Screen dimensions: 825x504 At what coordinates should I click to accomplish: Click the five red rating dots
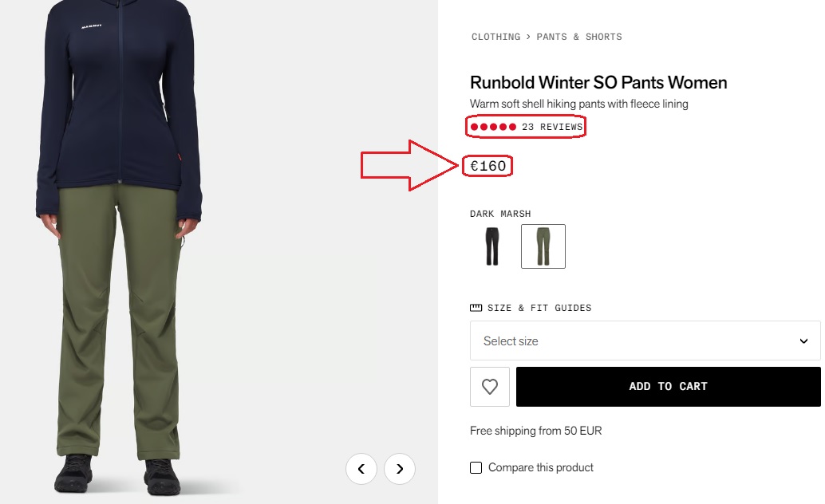493,127
